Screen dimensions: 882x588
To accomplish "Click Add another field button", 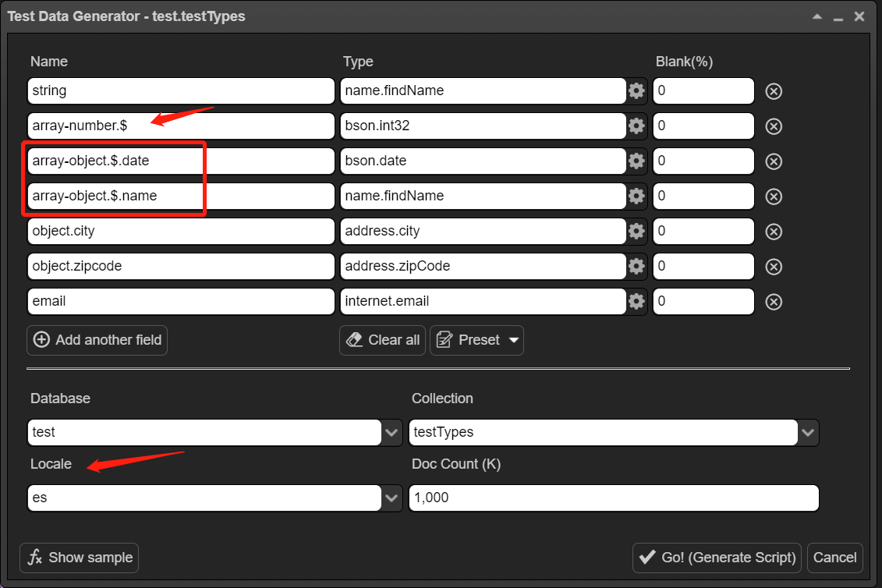I will [x=97, y=340].
